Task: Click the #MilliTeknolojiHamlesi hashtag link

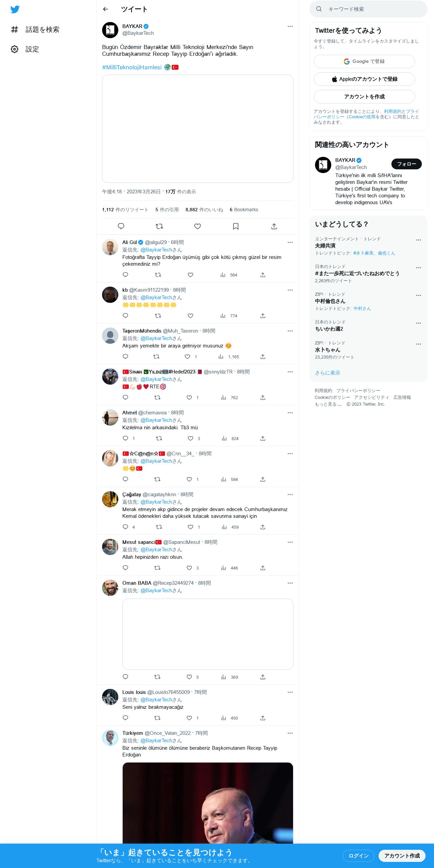Action: [x=132, y=67]
